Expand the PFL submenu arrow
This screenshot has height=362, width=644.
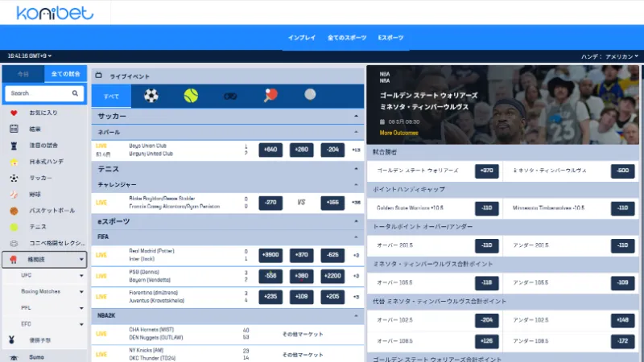tap(81, 308)
